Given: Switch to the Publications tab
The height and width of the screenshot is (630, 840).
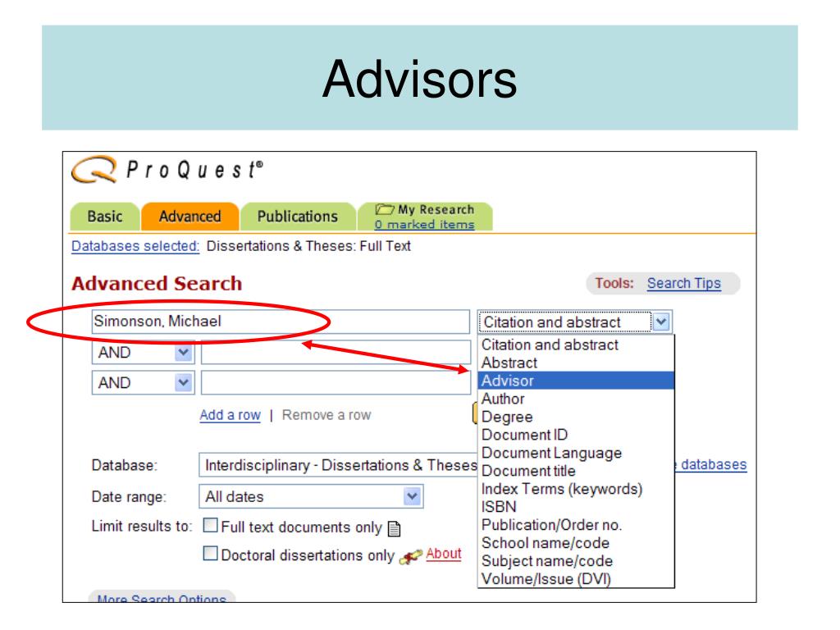Looking at the screenshot, I should 298,217.
